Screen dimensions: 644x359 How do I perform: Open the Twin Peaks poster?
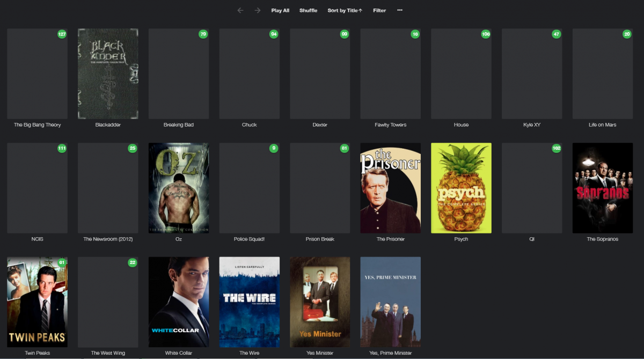tap(38, 302)
